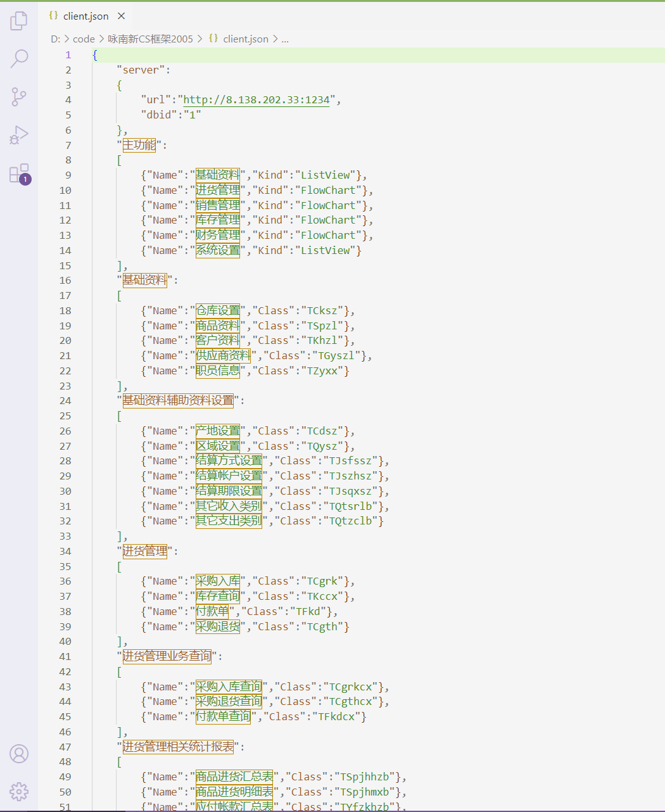Click the JSON braces icon in the file tab
This screenshot has height=812, width=665.
54,15
